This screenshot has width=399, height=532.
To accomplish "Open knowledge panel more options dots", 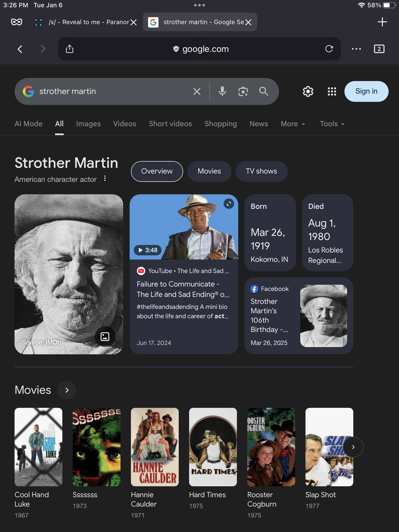I will pos(105,178).
